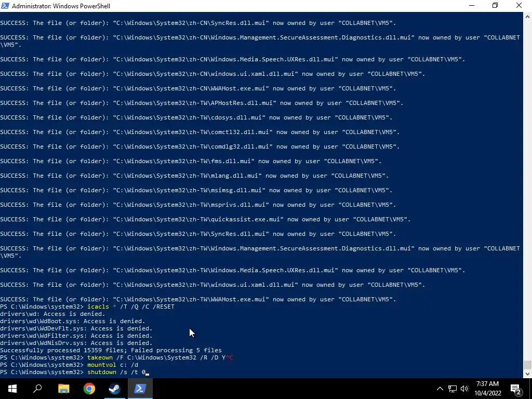Image resolution: width=532 pixels, height=399 pixels.
Task: Click the 'Administrator: Windows PowerShell' title text
Action: point(61,6)
